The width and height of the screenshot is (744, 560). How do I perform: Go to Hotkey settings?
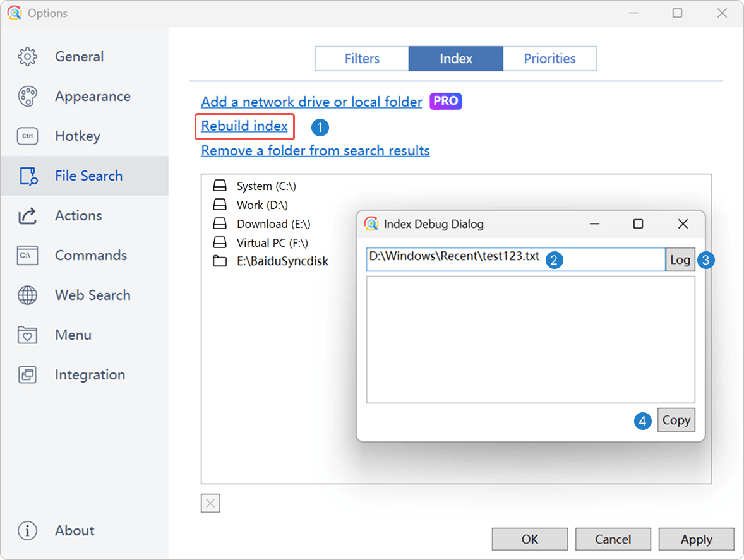85,136
